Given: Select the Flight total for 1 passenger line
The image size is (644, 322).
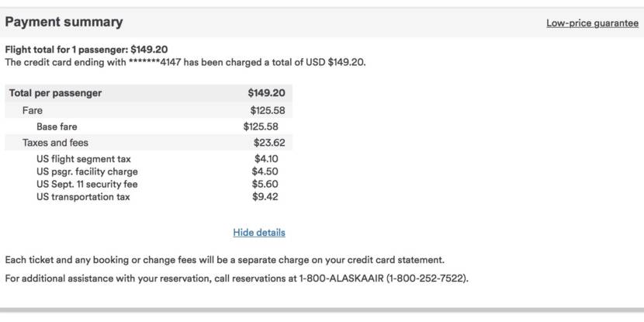Looking at the screenshot, I should [x=86, y=50].
